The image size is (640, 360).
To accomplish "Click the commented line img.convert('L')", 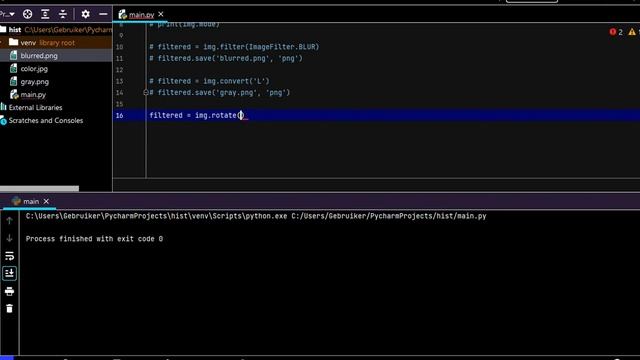I will pyautogui.click(x=209, y=81).
